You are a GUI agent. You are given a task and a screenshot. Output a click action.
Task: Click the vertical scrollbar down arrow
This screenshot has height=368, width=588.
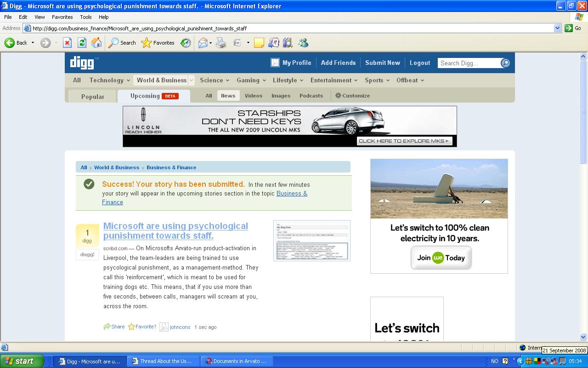coord(583,337)
